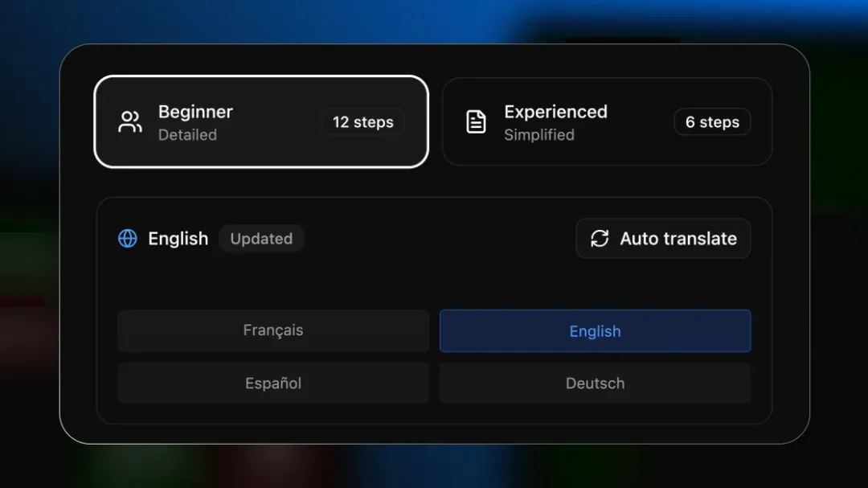This screenshot has width=868, height=488.
Task: Click the Updated status badge
Action: 261,239
